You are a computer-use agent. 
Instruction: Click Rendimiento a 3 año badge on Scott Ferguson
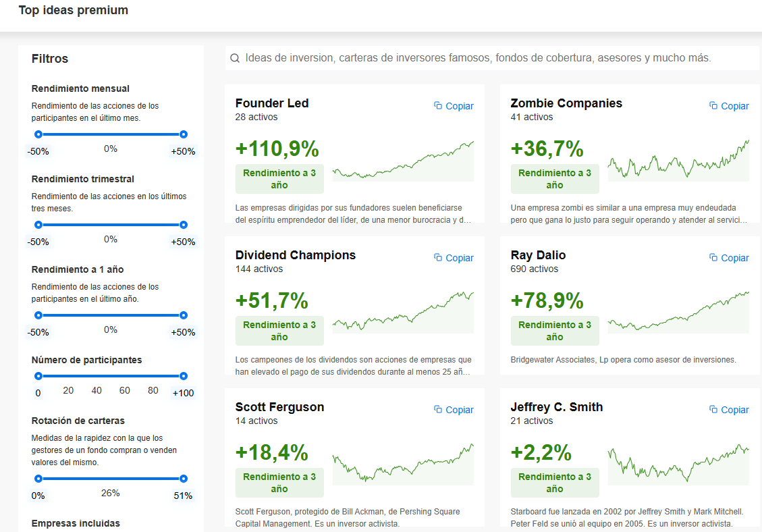pos(279,483)
